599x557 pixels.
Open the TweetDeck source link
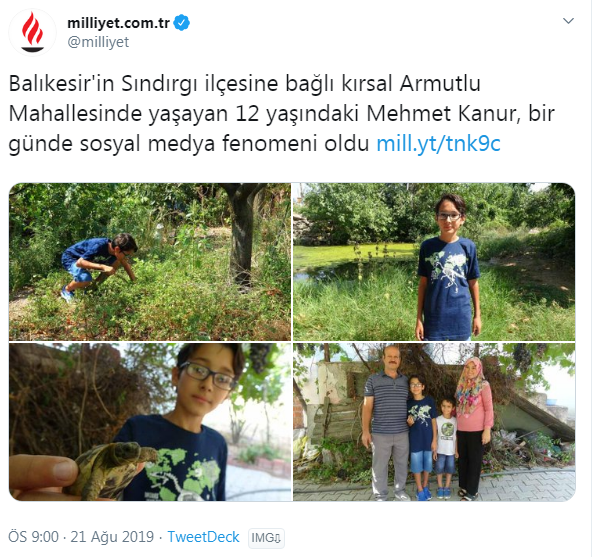coord(203,537)
